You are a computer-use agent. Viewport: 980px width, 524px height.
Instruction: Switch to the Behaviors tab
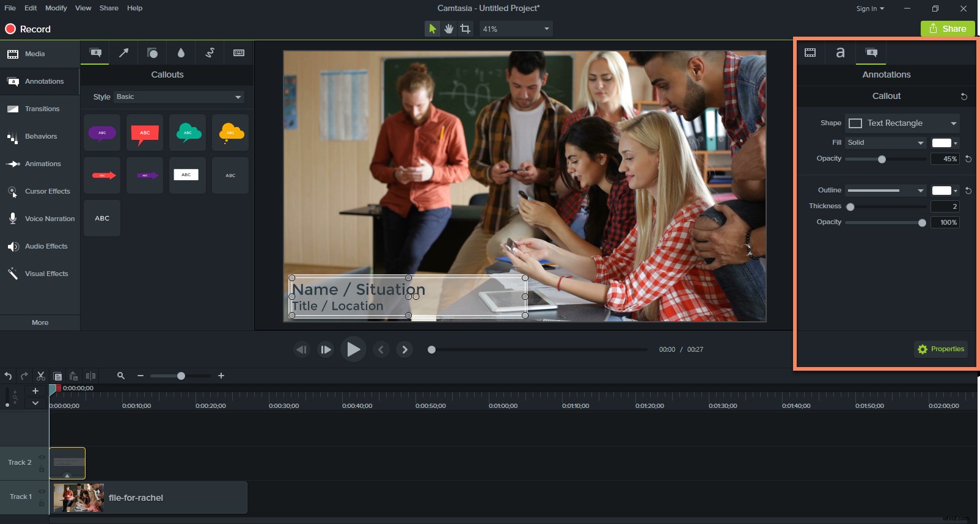(x=40, y=136)
